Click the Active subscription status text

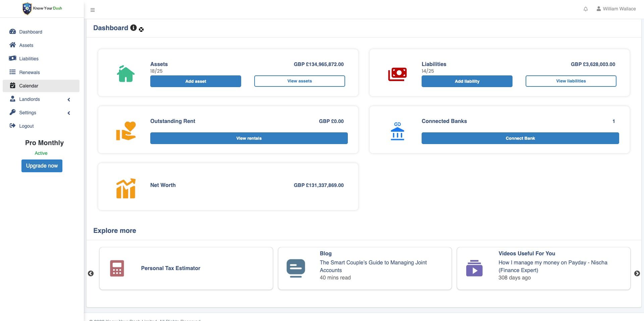[41, 153]
